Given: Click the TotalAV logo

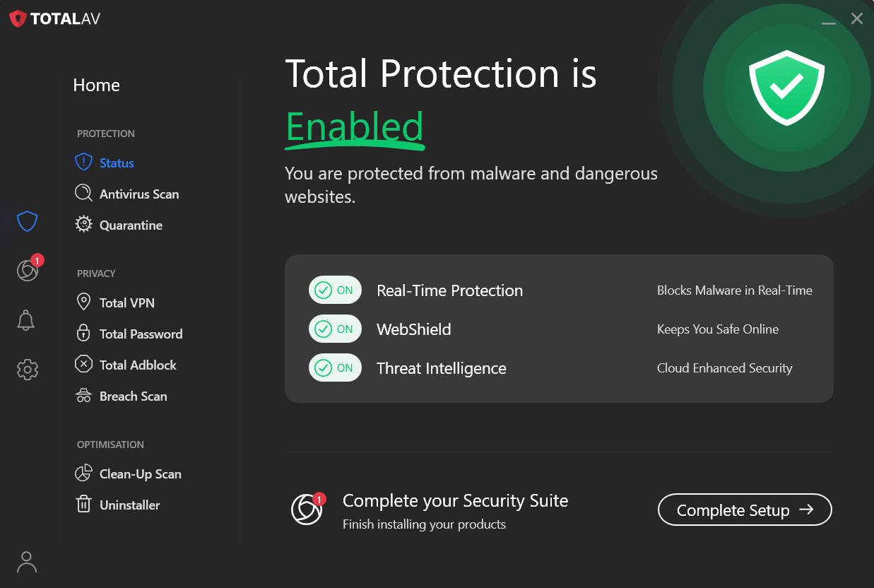Looking at the screenshot, I should (55, 19).
